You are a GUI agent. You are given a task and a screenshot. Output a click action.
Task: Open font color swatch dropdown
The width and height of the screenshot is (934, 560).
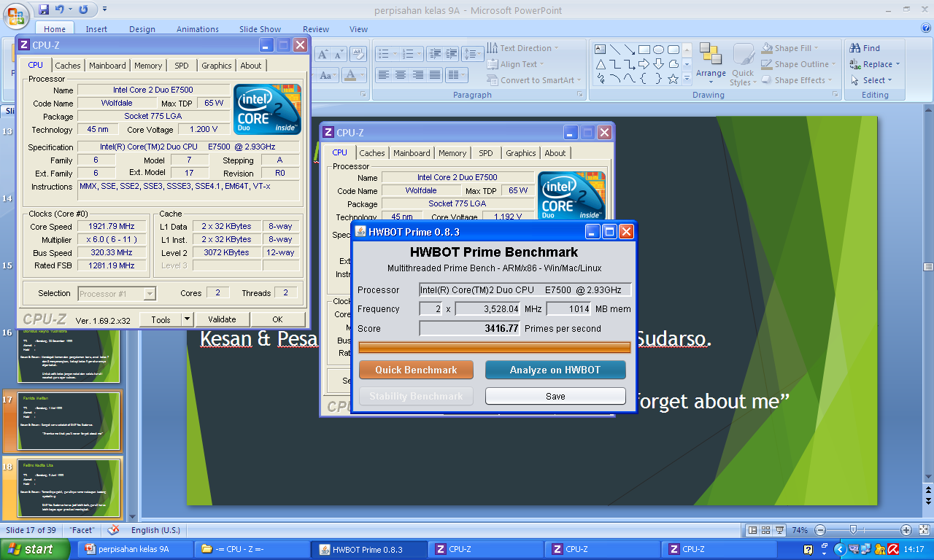tap(363, 75)
